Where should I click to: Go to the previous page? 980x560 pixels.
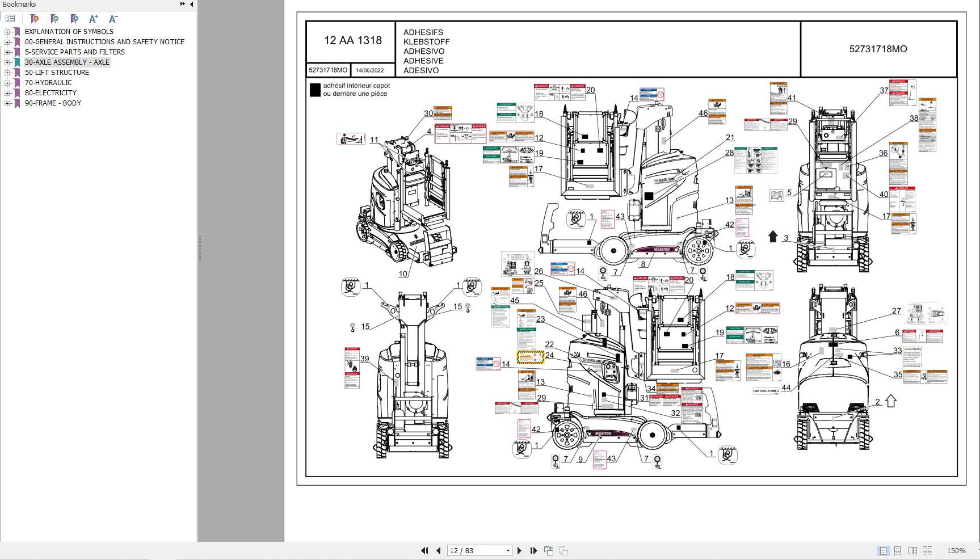tap(438, 550)
